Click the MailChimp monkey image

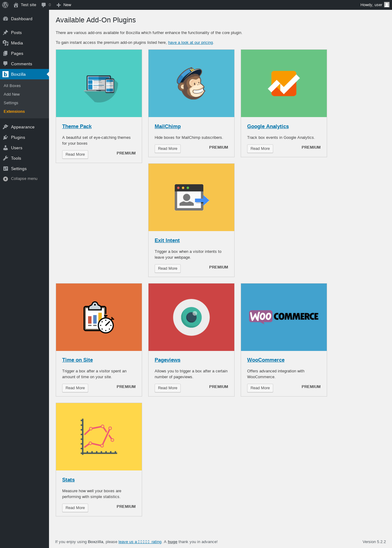click(191, 83)
